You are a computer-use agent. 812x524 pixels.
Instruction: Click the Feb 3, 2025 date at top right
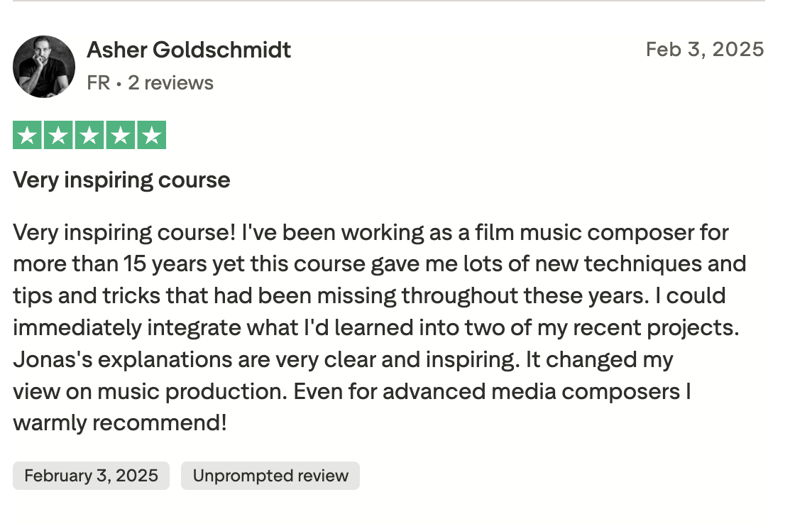[x=704, y=49]
